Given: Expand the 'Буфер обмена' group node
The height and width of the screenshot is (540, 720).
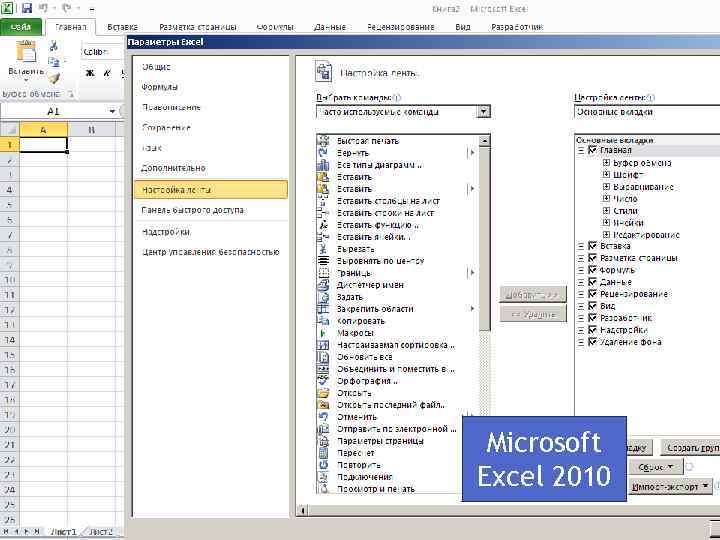Looking at the screenshot, I should pos(606,163).
